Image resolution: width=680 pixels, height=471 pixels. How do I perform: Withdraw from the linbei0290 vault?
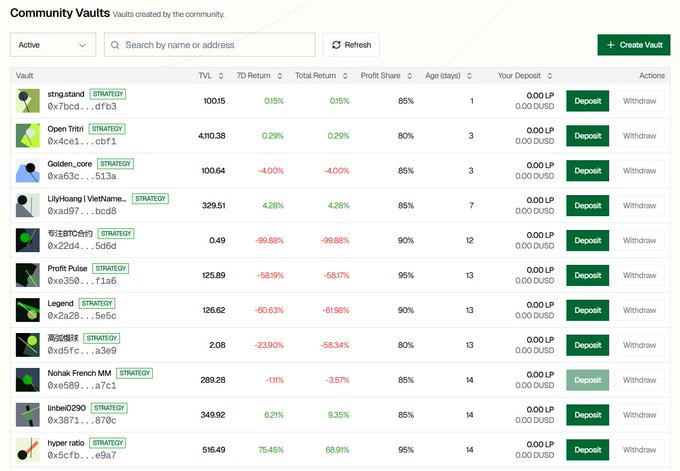(x=639, y=415)
